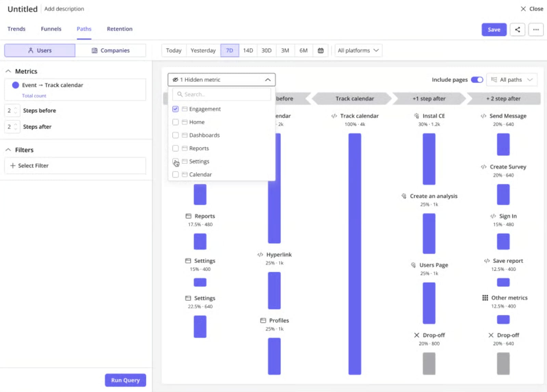This screenshot has width=547, height=392.
Task: Check the Dashboards checkbox
Action: (x=175, y=135)
